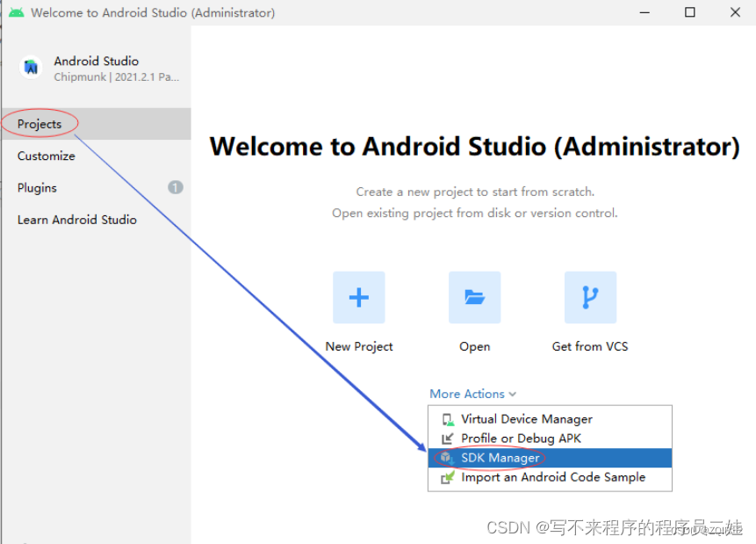This screenshot has width=756, height=544.
Task: Click the Open folder icon
Action: coord(474,297)
